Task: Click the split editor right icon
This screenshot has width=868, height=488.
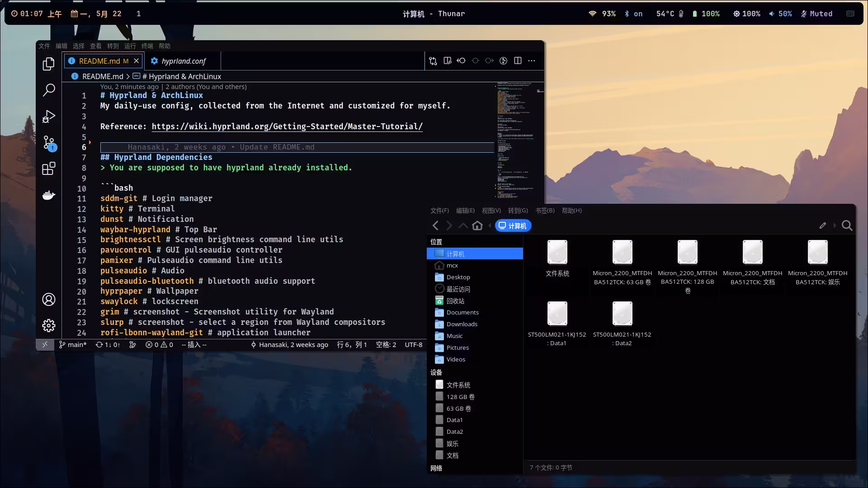Action: pos(518,61)
